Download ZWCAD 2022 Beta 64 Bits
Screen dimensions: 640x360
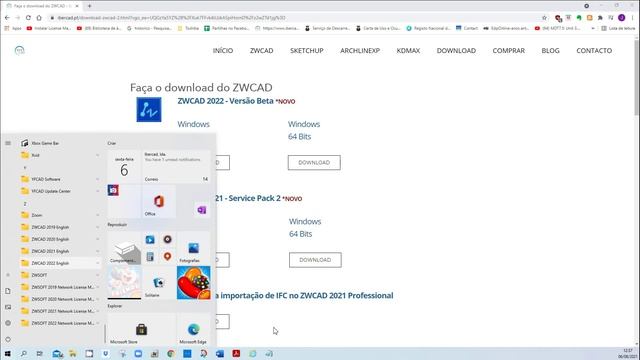(x=314, y=162)
